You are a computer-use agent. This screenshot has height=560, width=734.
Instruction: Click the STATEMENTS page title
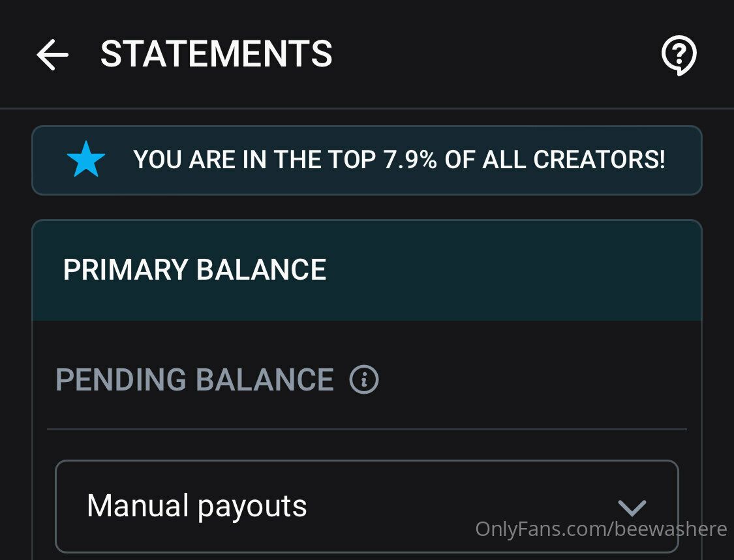pos(216,54)
